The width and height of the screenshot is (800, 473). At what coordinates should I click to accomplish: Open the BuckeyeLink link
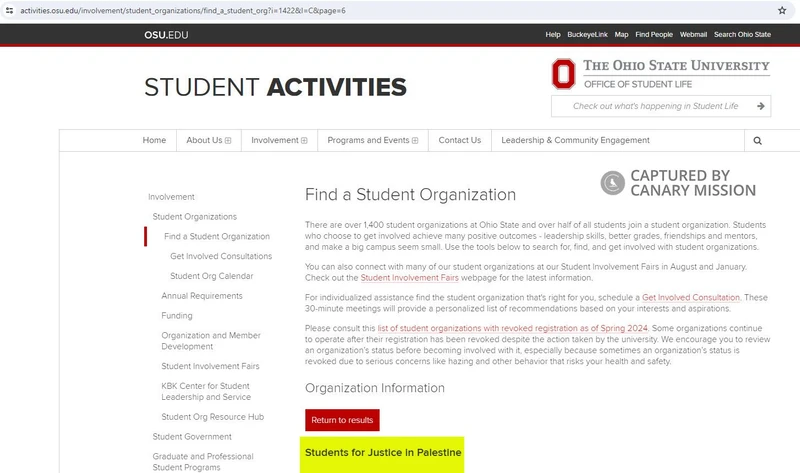point(587,34)
